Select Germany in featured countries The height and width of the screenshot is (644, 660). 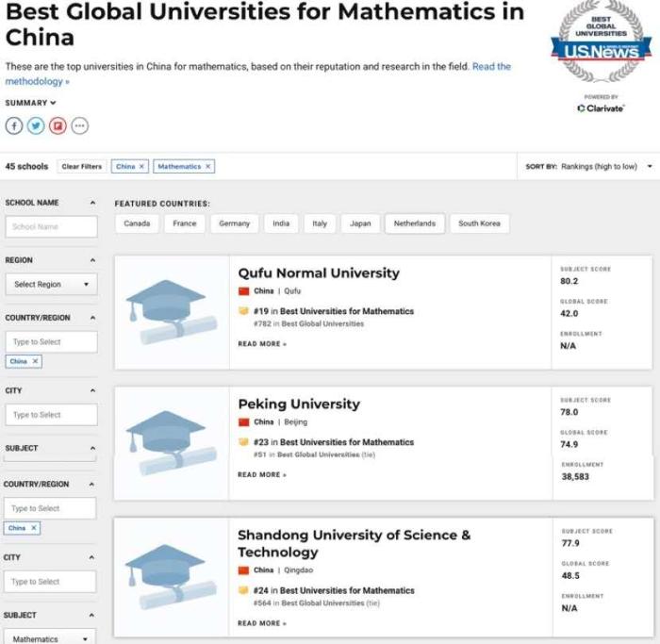234,223
